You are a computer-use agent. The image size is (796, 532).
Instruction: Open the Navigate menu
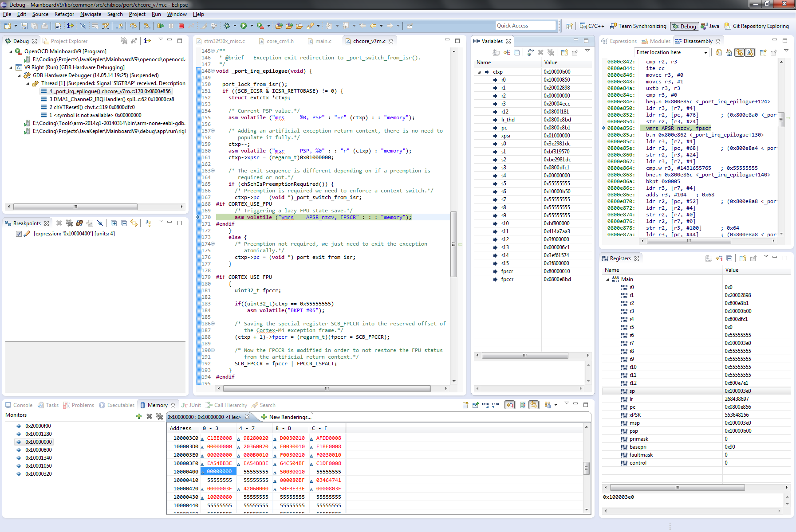click(91, 14)
